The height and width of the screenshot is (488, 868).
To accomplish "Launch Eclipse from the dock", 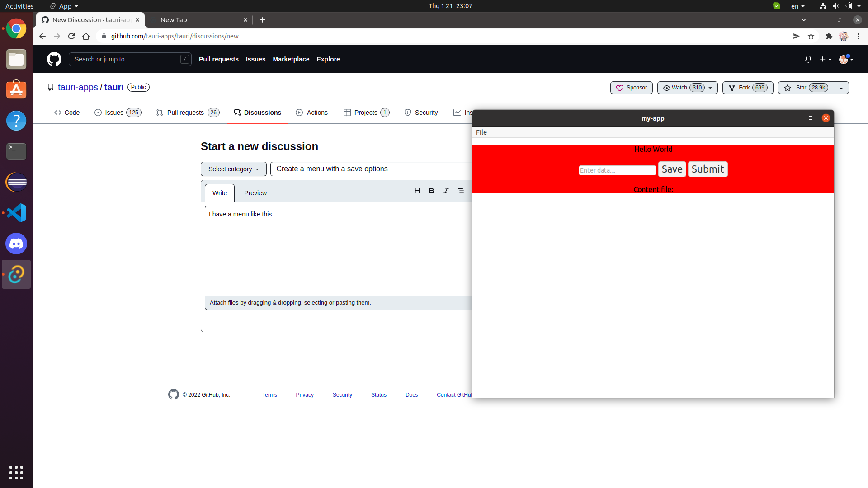I will coord(16,182).
